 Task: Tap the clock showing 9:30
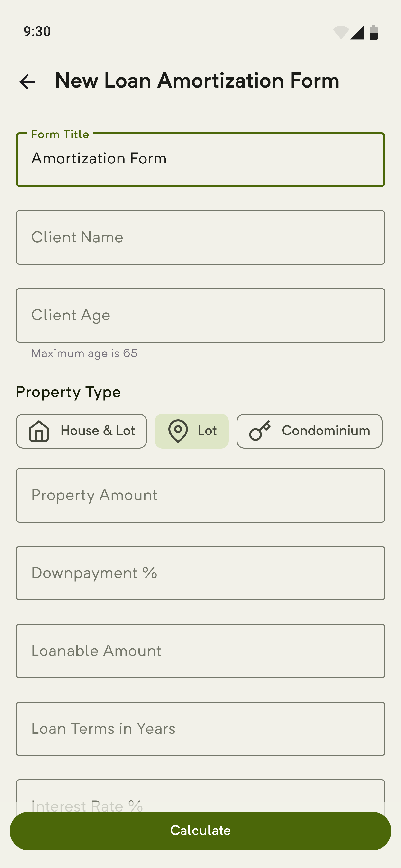(37, 31)
